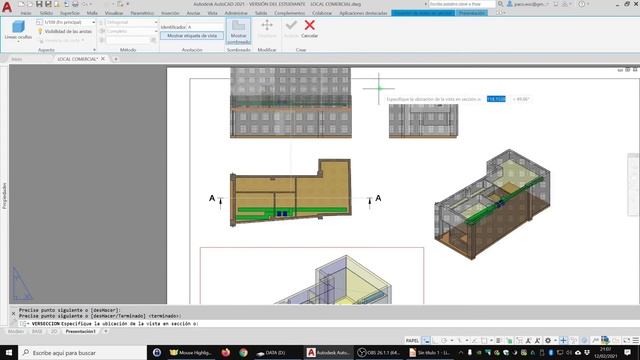Close the command line with X
The height and width of the screenshot is (360, 640).
13,313
